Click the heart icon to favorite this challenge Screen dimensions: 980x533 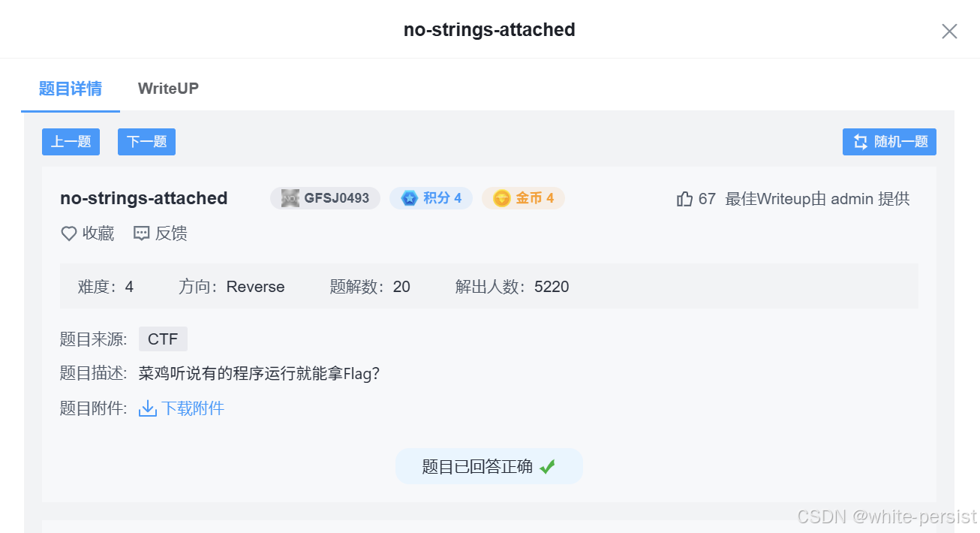[68, 233]
